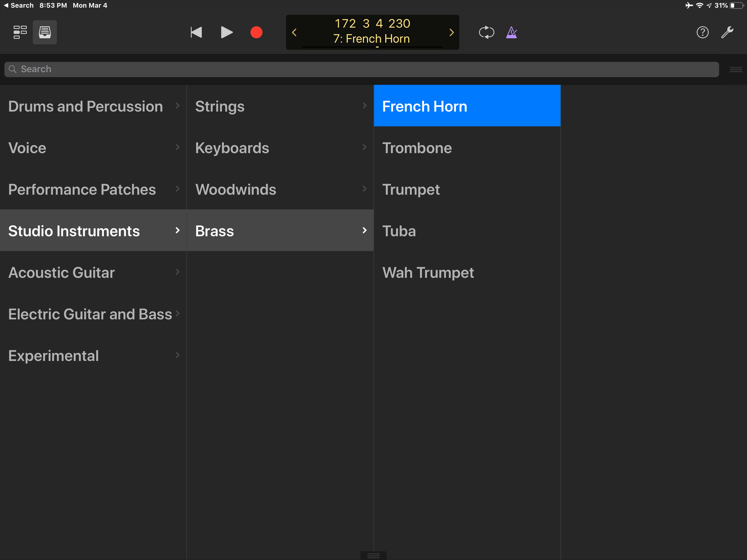Toggle the cycle loop mode
This screenshot has width=747, height=560.
click(486, 33)
